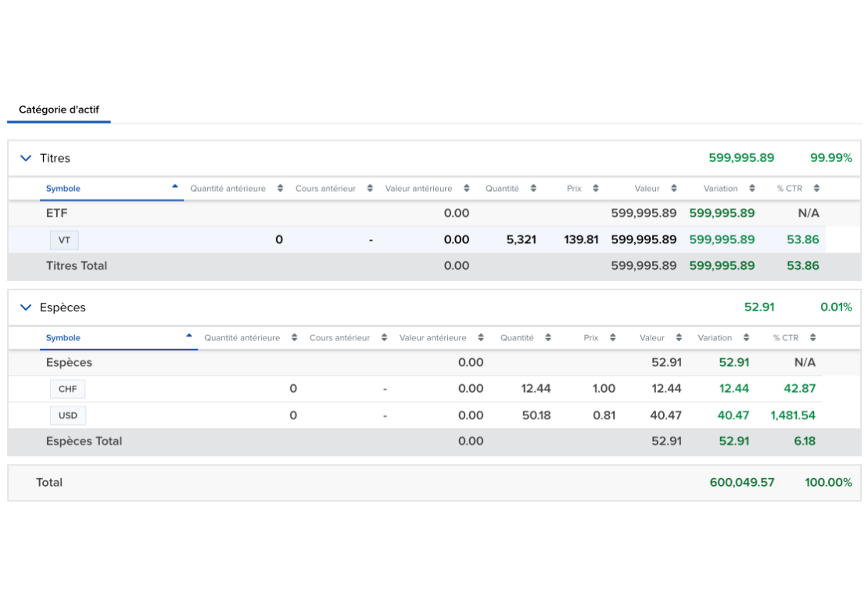
Task: Sort Titres by % CTR sort icon
Action: [x=816, y=189]
